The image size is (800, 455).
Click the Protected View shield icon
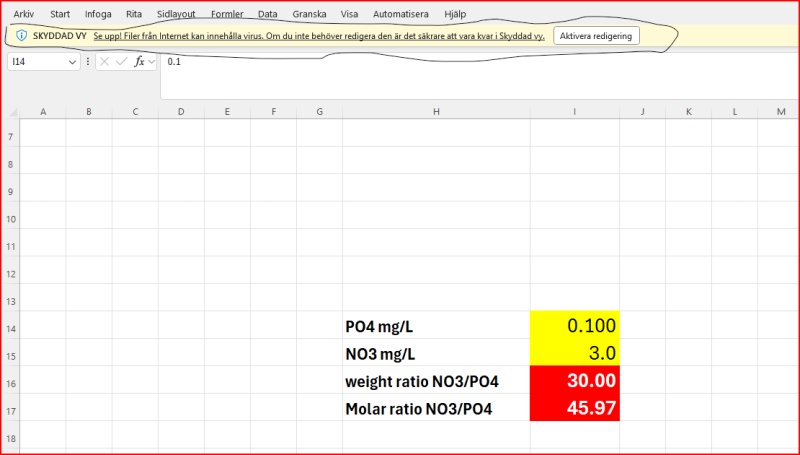[21, 36]
